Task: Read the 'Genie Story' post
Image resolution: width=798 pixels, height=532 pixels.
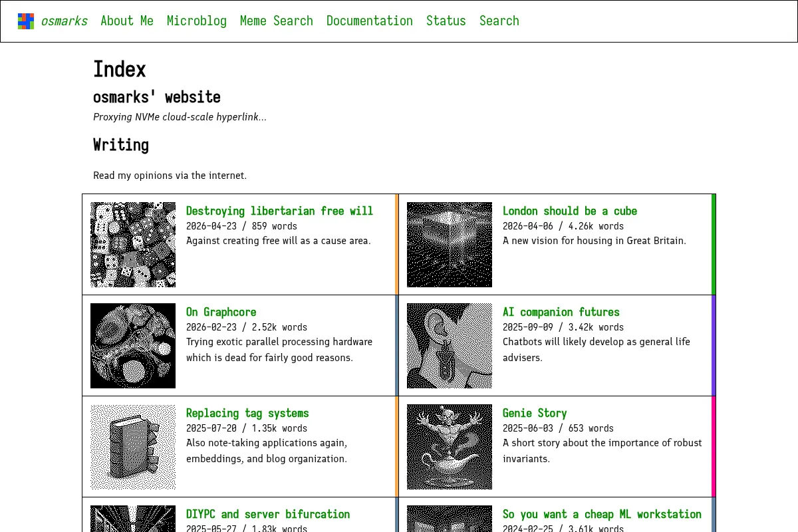Action: [535, 413]
